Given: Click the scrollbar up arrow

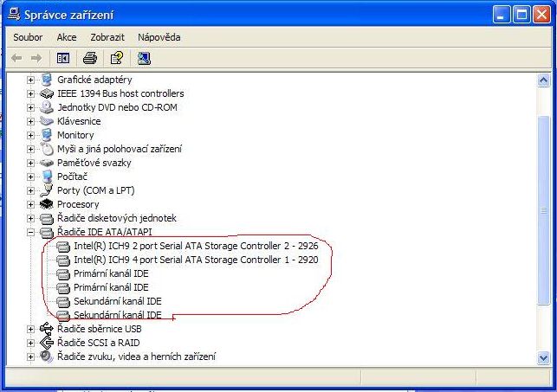Looking at the screenshot, I should pyautogui.click(x=543, y=80).
